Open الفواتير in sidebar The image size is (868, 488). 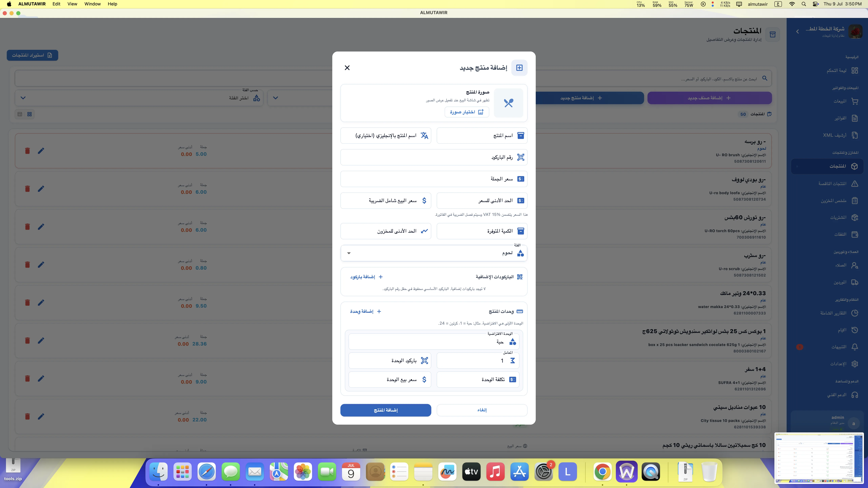pos(827,118)
